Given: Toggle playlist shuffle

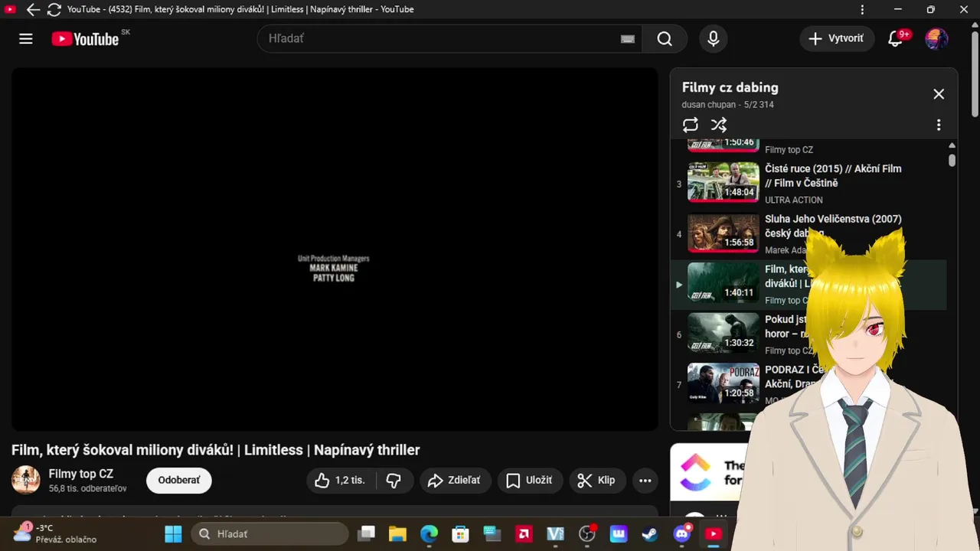Looking at the screenshot, I should [x=718, y=125].
